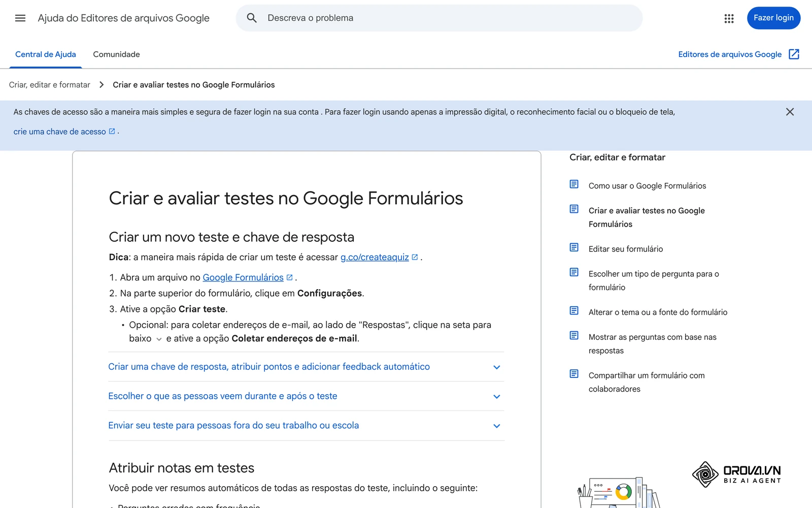Click the article icon beside Mostrar as perguntas
This screenshot has width=812, height=508.
tap(574, 335)
